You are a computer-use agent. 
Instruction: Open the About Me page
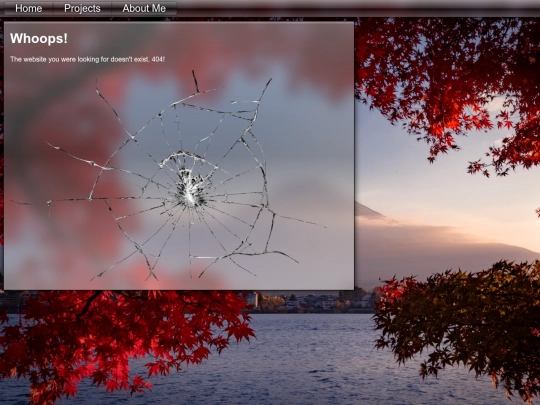tap(144, 8)
